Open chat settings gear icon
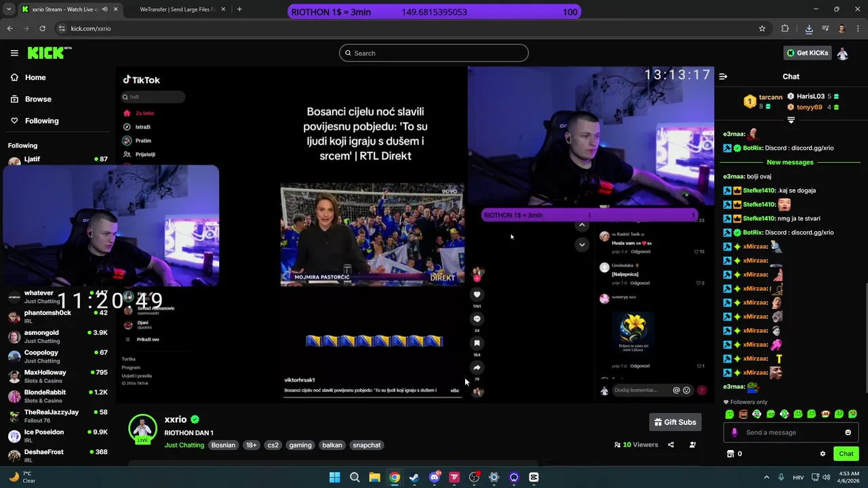Viewport: 868px width, 488px height. [x=823, y=454]
